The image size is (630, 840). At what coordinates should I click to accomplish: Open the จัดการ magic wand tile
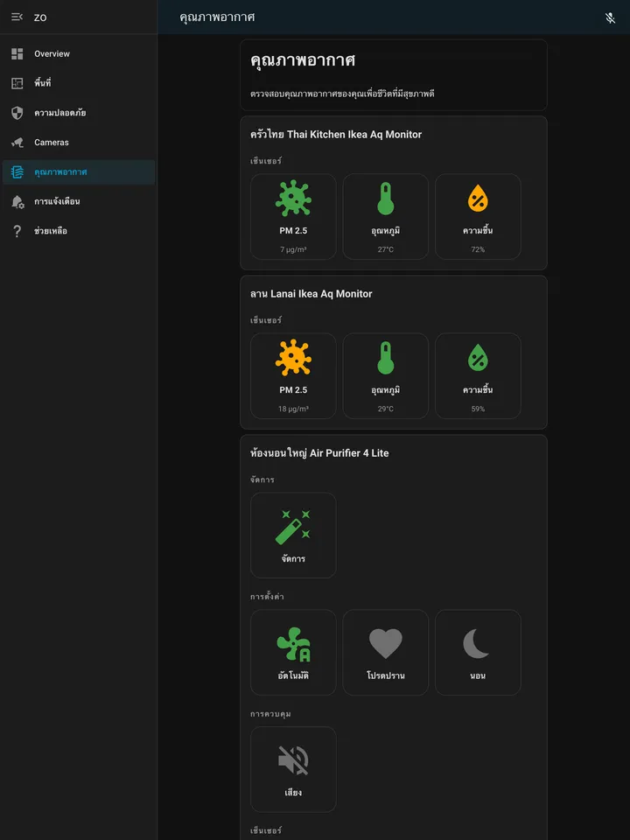click(x=293, y=535)
